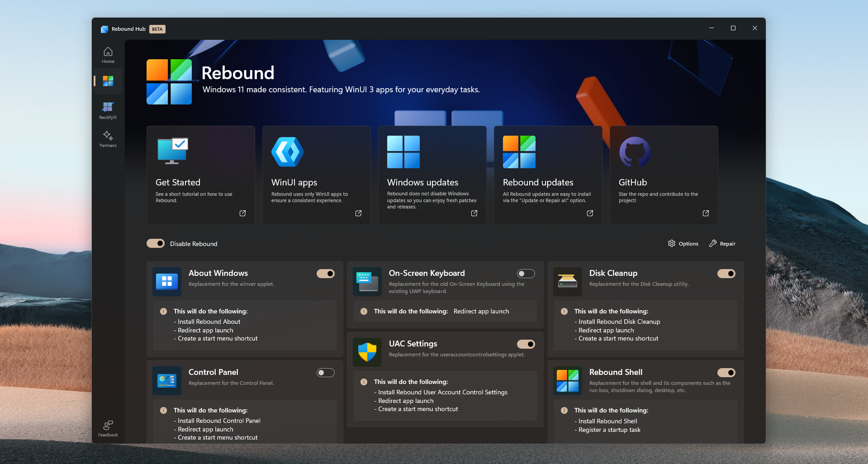Open external link on GitHub card
This screenshot has height=464, width=868.
coord(706,213)
